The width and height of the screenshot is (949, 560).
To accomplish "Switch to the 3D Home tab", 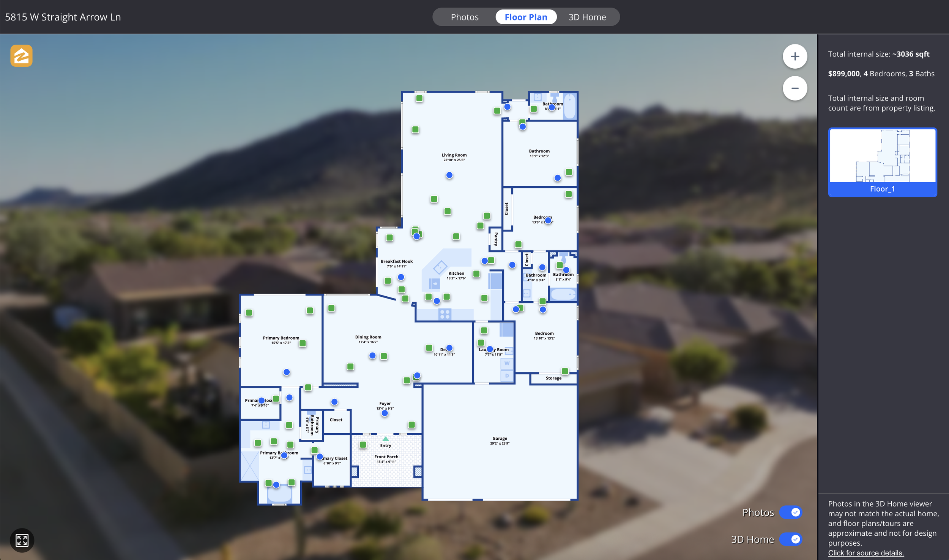I will (587, 17).
